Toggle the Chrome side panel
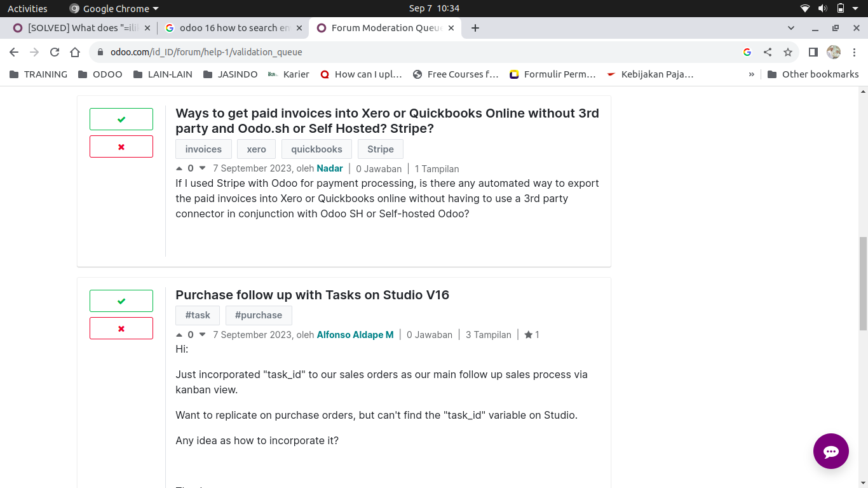The image size is (868, 488). (813, 52)
